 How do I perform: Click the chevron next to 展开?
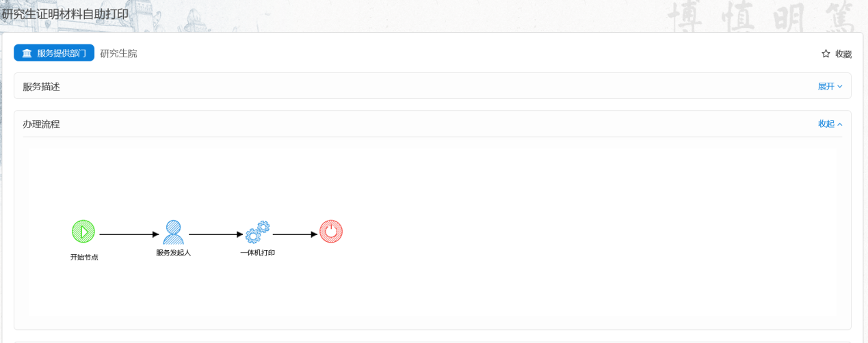coord(840,86)
